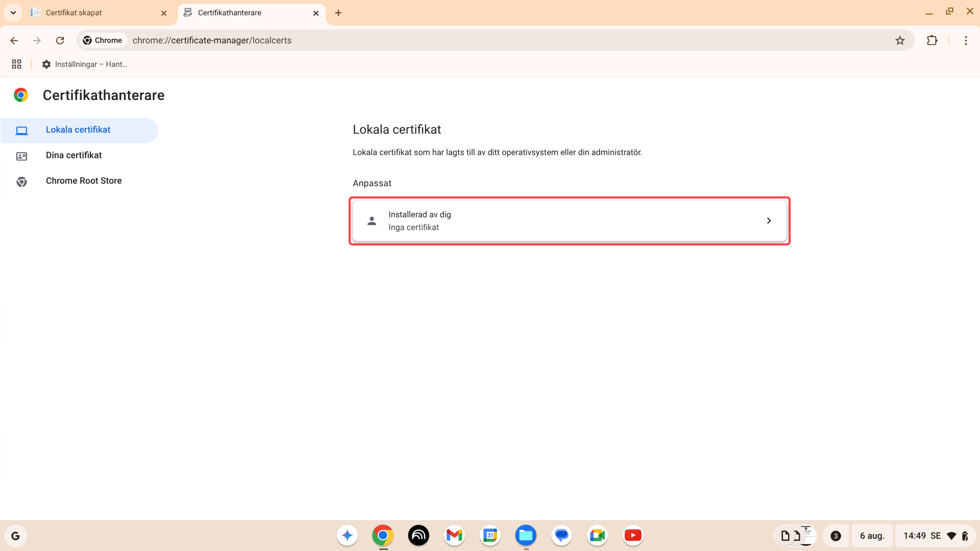Open the apps grid in bookmarks bar
The image size is (980, 551).
pos(16,64)
